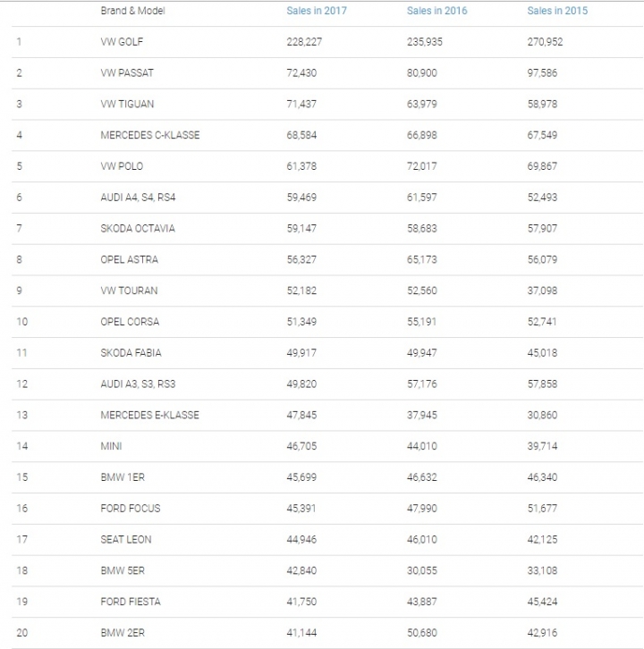This screenshot has width=644, height=649.
Task: Sort by the Sales in 2016 column header
Action: coord(436,11)
